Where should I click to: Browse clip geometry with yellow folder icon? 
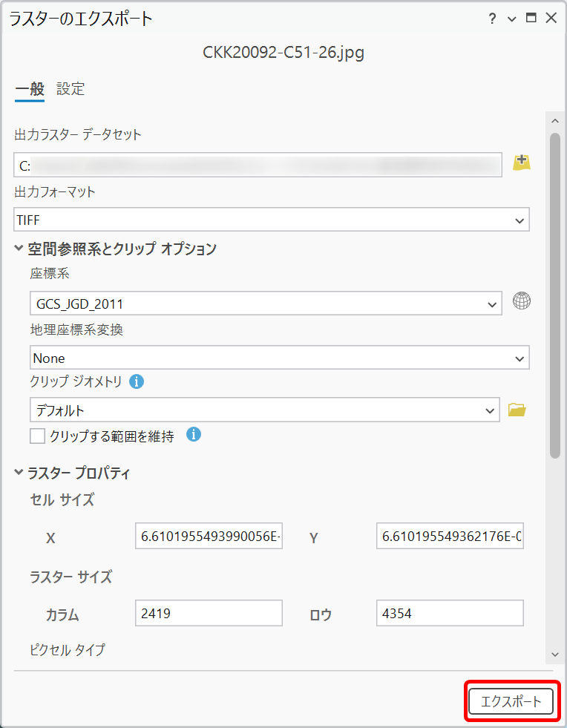coord(517,410)
